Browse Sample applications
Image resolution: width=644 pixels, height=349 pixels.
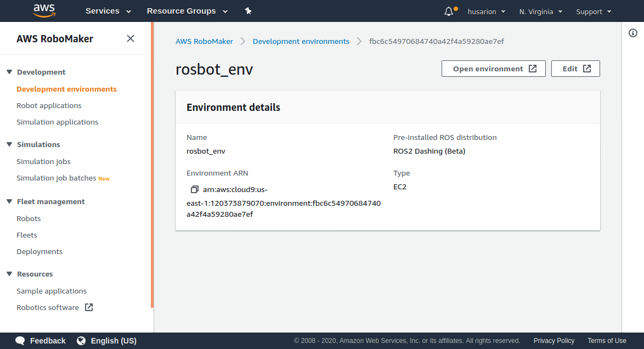tap(52, 291)
